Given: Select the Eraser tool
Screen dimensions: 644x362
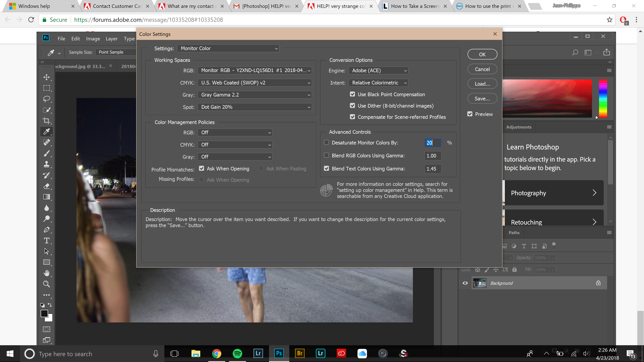Looking at the screenshot, I should tap(46, 186).
